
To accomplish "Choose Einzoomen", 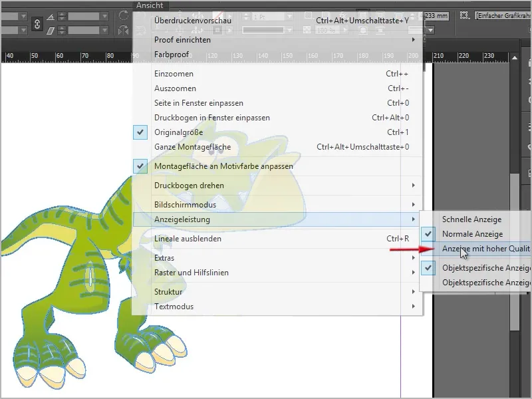I will pos(277,74).
